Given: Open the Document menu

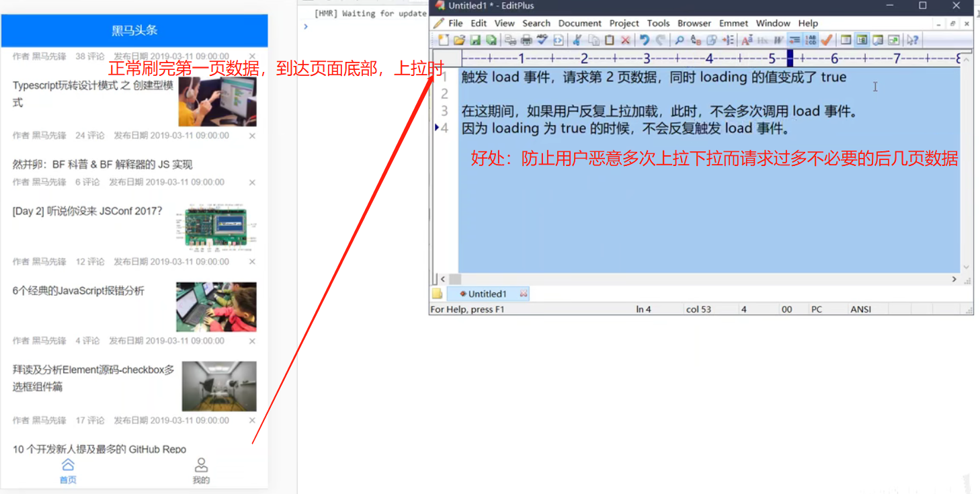Looking at the screenshot, I should click(x=580, y=23).
